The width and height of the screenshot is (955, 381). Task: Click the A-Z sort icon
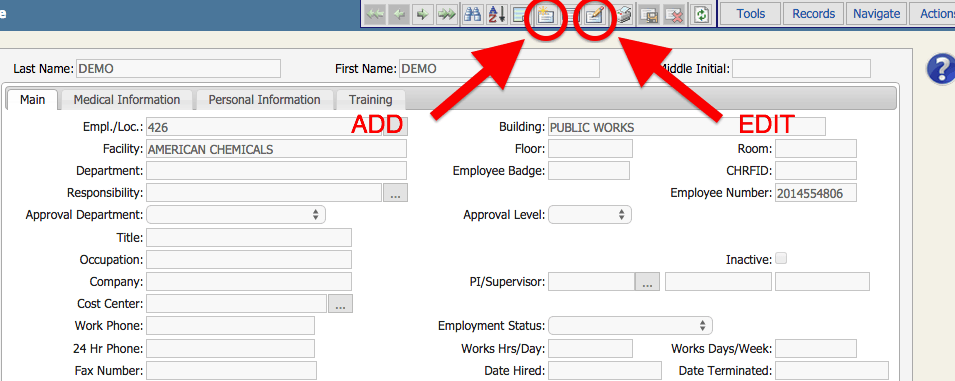tap(496, 15)
